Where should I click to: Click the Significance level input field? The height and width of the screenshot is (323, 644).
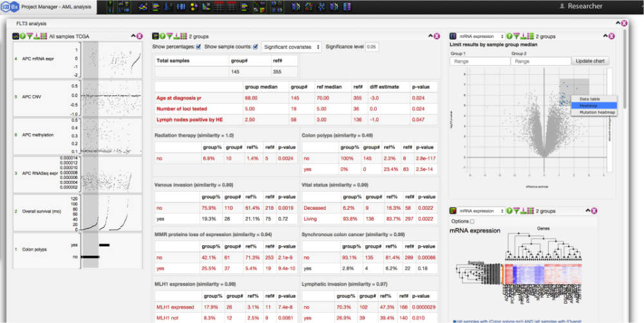coord(372,47)
